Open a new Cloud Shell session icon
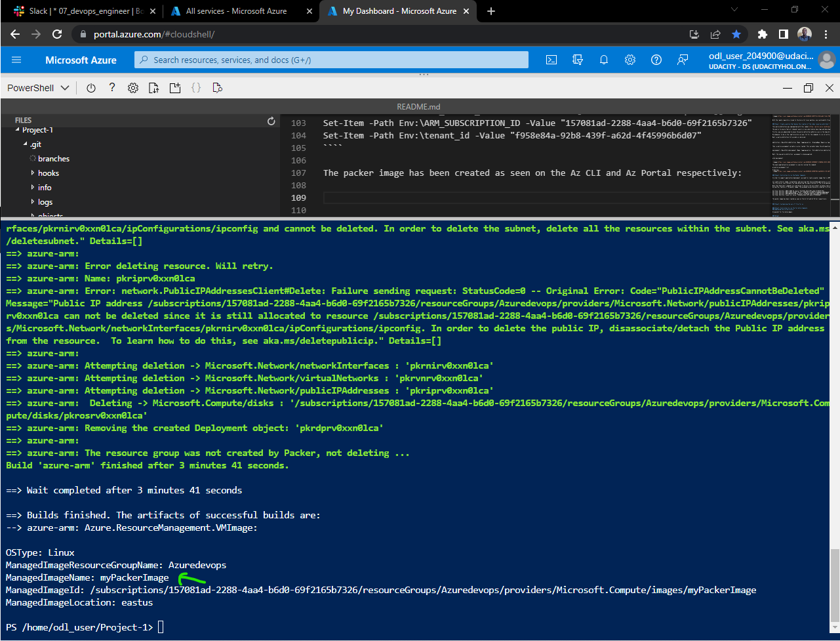 175,87
